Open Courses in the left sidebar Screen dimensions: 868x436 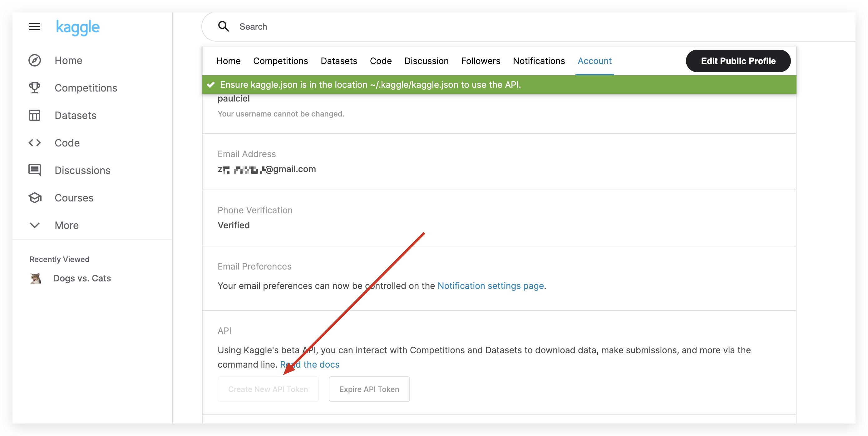[x=74, y=198]
